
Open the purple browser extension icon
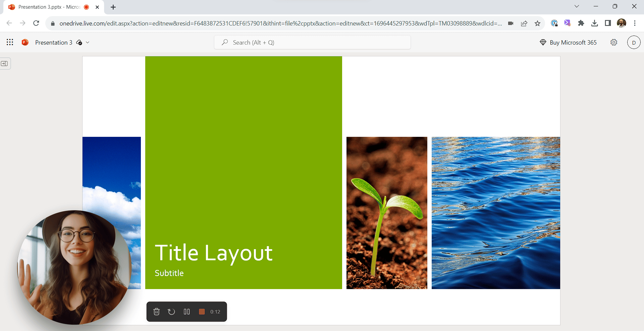click(x=568, y=23)
